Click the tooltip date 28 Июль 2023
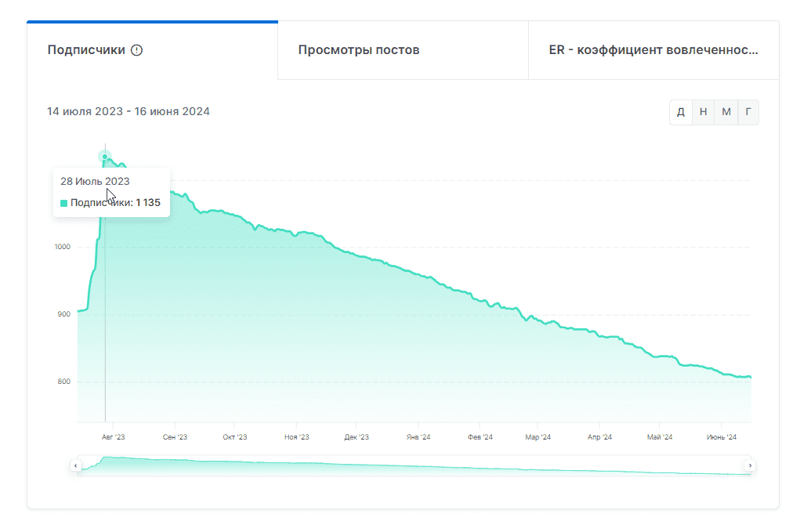This screenshot has height=532, width=800. [95, 181]
